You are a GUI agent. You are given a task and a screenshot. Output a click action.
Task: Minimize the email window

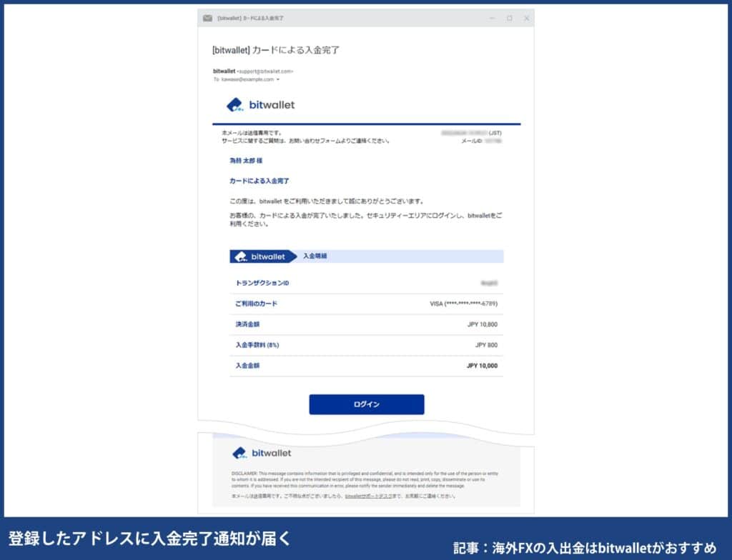tap(492, 18)
